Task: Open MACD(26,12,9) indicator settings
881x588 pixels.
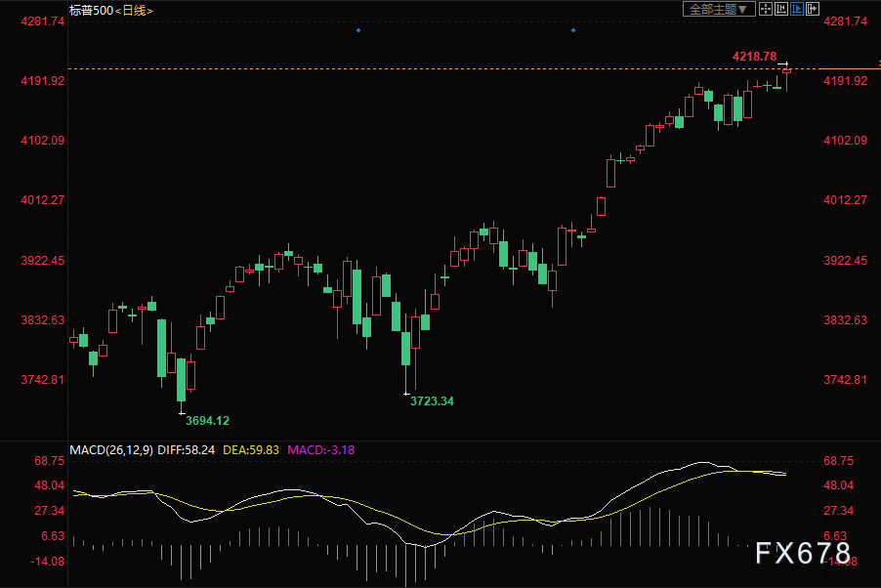Action: (111, 449)
